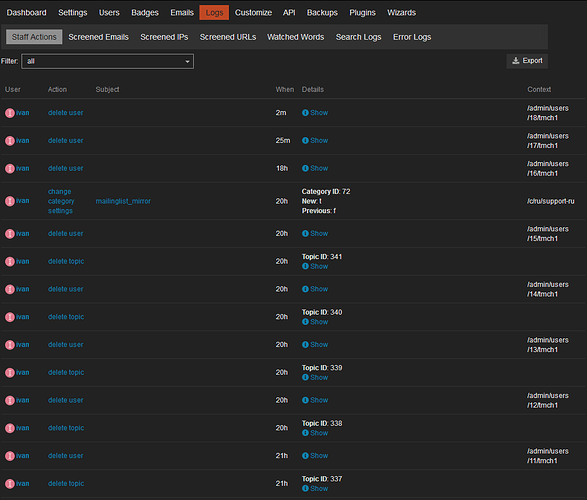
Task: Open the /admin/users/11/tmch1 context link
Action: [x=548, y=456]
